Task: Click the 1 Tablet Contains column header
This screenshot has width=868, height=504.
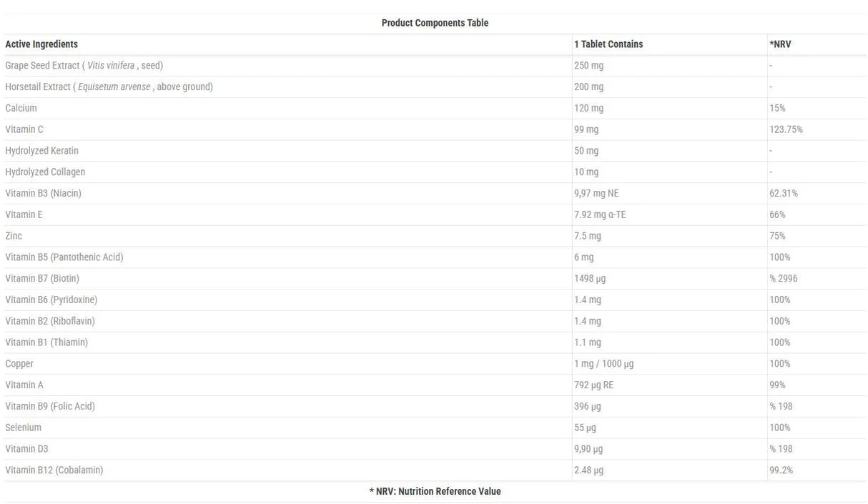Action: tap(608, 44)
